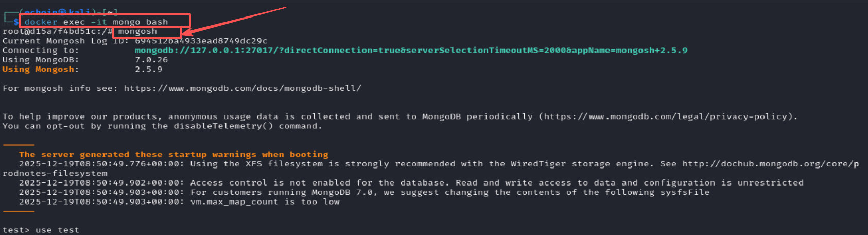Screen dimensions: 868x235
Task: Click the 'test>' prompt at bottom
Action: pyautogui.click(x=16, y=230)
